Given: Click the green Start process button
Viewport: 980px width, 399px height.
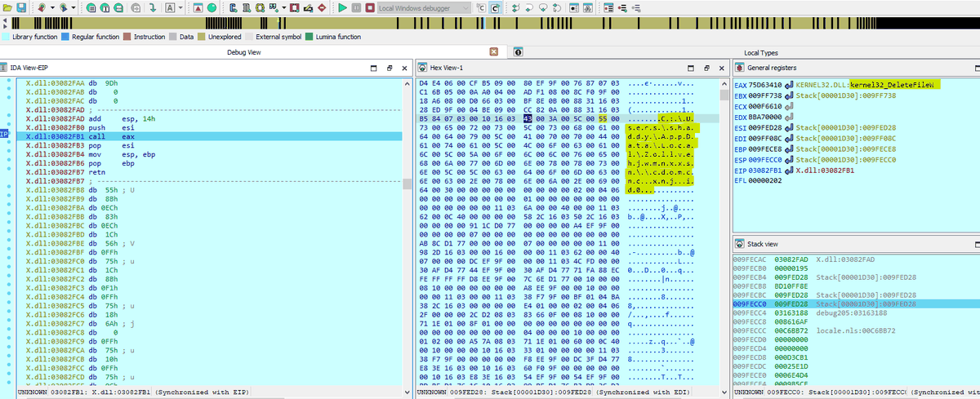Looking at the screenshot, I should (x=343, y=7).
